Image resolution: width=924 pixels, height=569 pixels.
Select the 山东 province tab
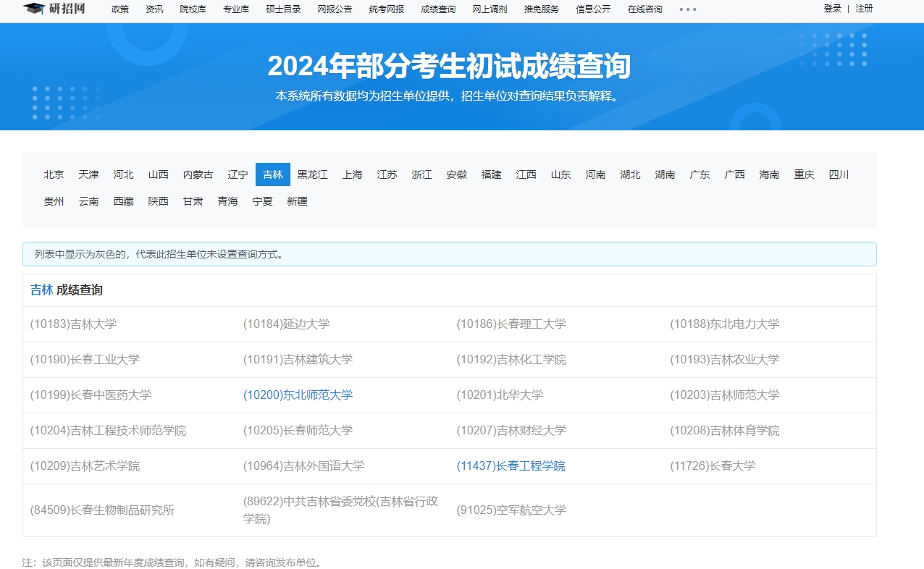tap(561, 174)
